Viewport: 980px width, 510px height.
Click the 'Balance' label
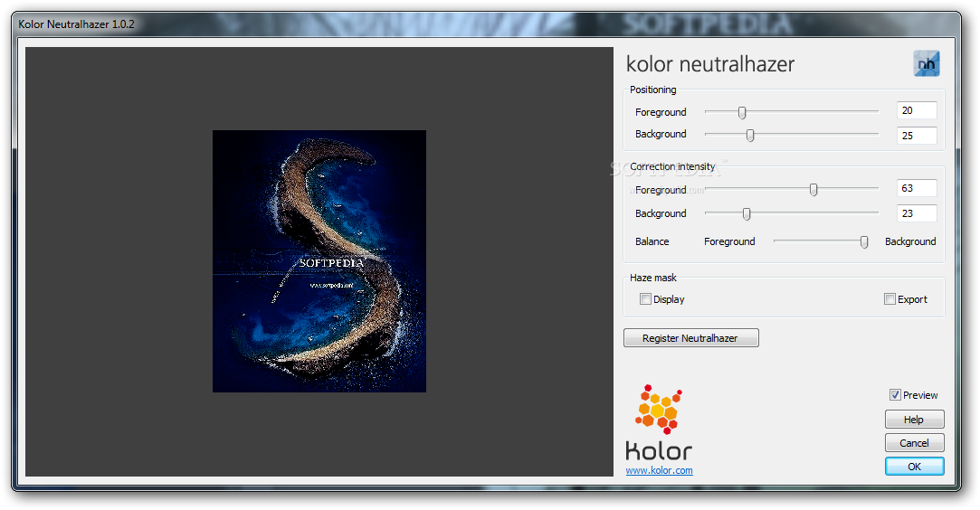(x=652, y=241)
